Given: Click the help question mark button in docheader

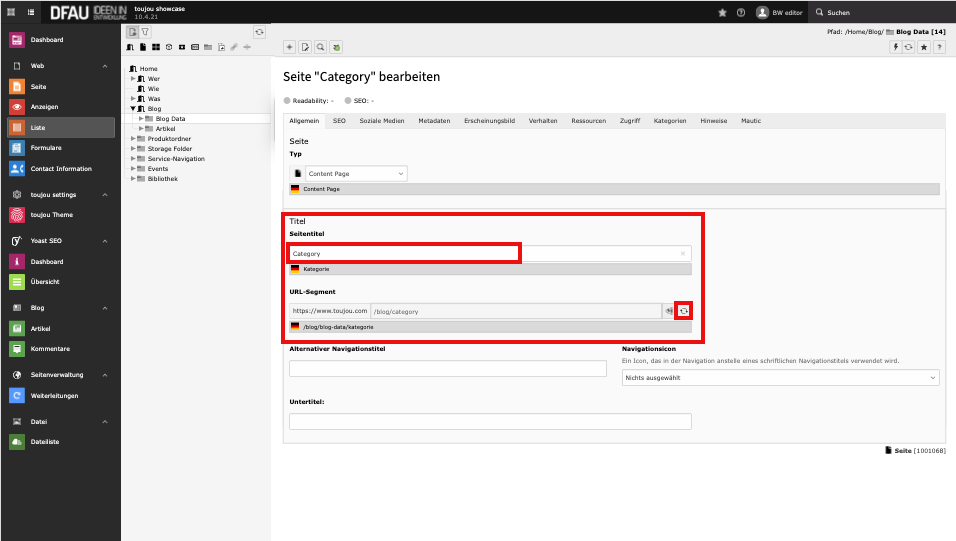Looking at the screenshot, I should [938, 47].
